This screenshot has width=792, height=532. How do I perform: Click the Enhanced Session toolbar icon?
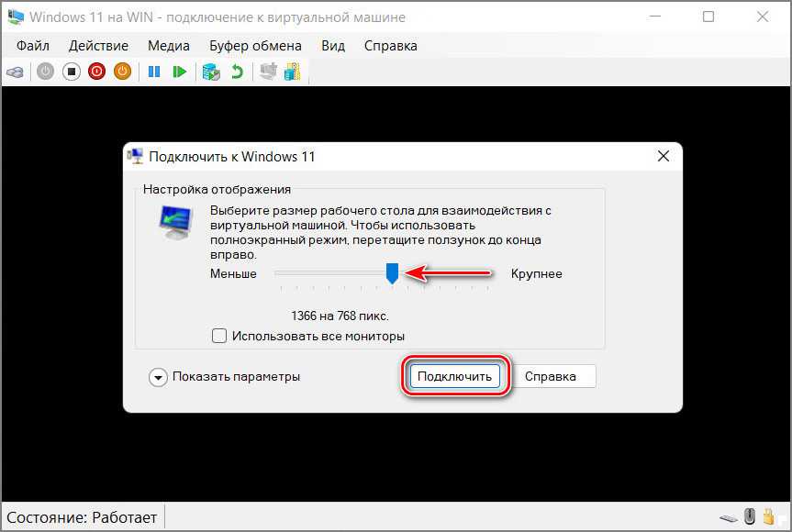tap(268, 71)
